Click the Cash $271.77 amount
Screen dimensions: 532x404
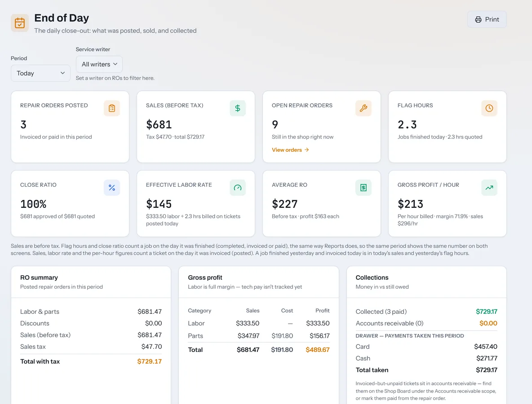tap(487, 358)
